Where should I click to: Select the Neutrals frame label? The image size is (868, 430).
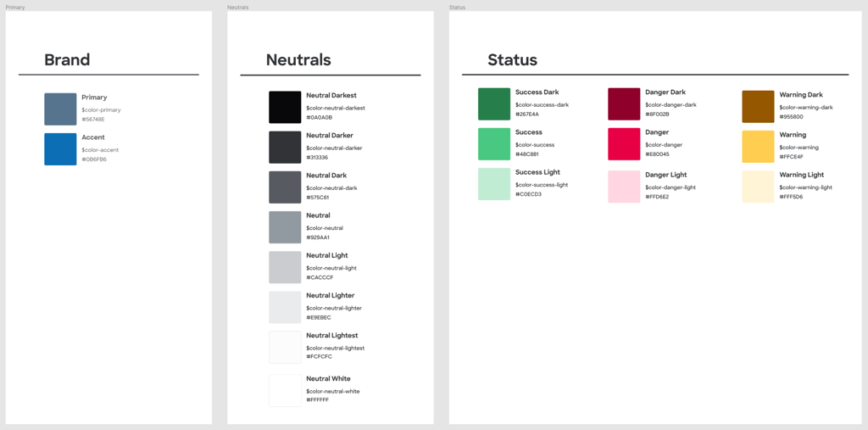click(238, 7)
